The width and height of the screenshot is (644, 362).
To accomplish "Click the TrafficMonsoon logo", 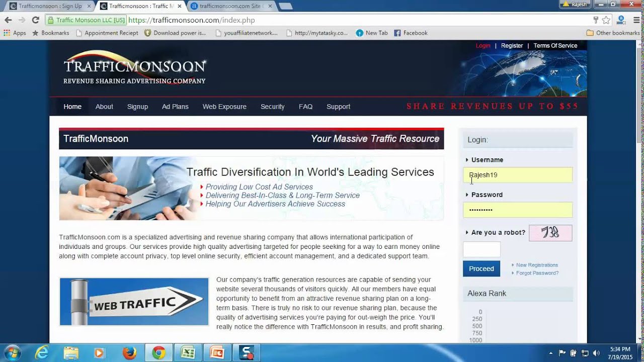I will (x=134, y=67).
